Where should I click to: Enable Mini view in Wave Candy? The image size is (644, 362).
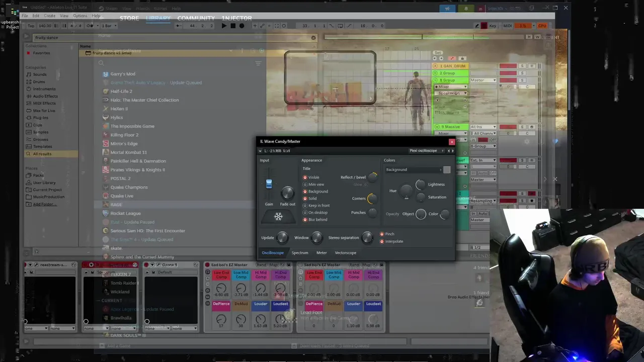click(305, 185)
